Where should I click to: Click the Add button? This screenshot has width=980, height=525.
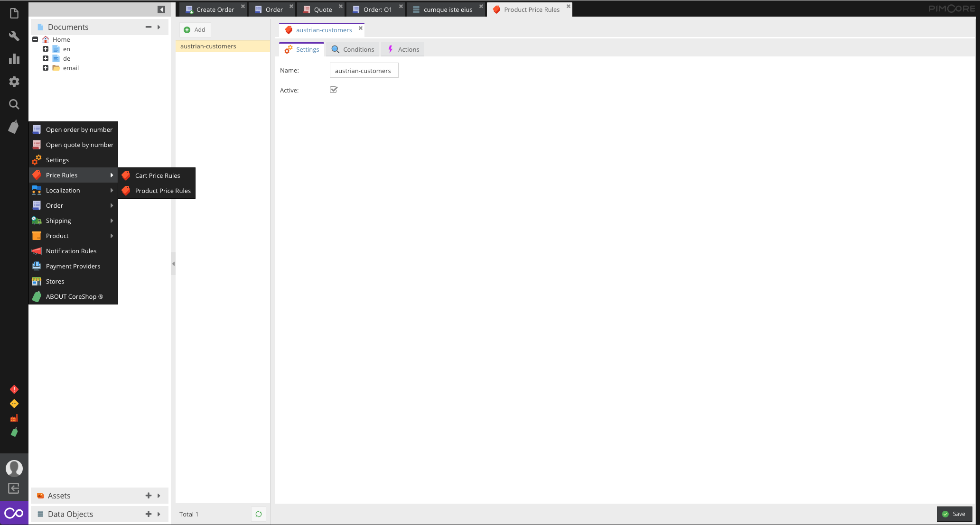pyautogui.click(x=195, y=29)
